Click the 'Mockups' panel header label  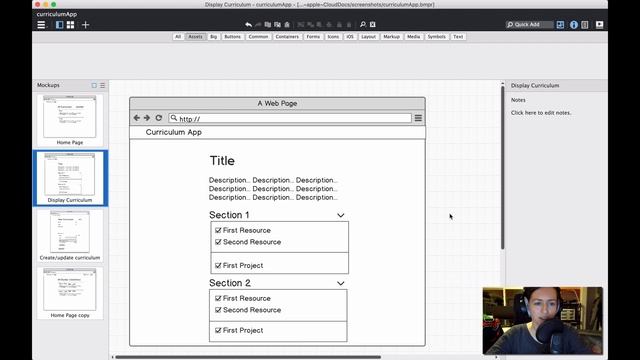click(48, 85)
